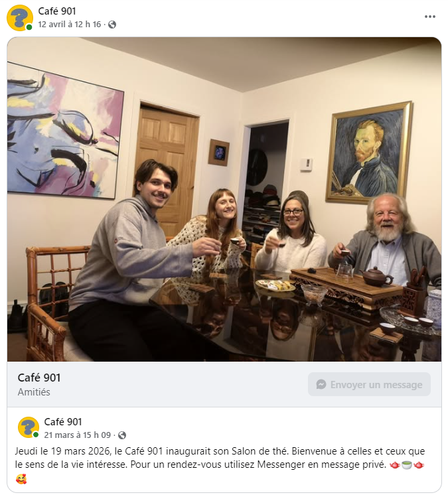Click Café 901 title below the photo

click(39, 378)
